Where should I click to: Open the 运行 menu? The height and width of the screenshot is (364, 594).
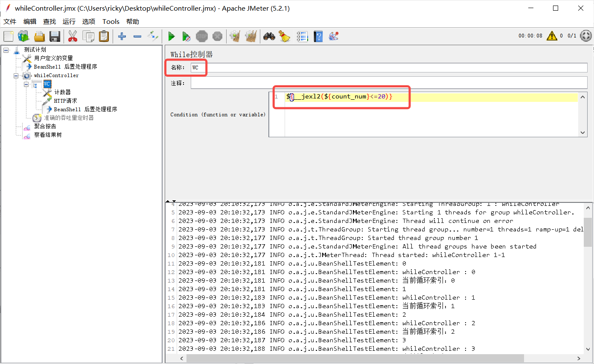coord(69,21)
